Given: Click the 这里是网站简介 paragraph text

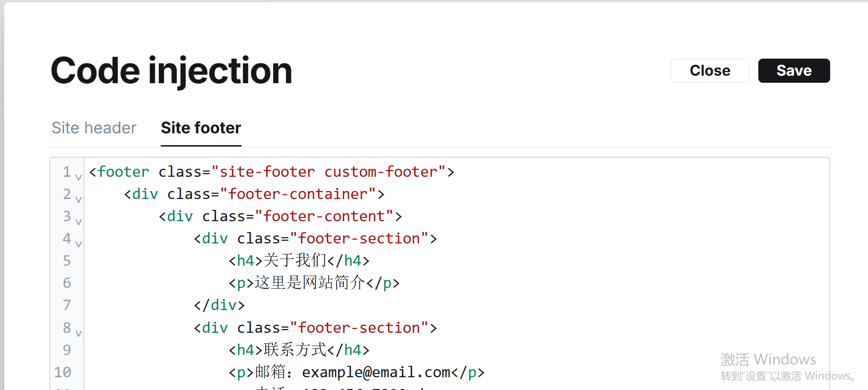Looking at the screenshot, I should (310, 283).
